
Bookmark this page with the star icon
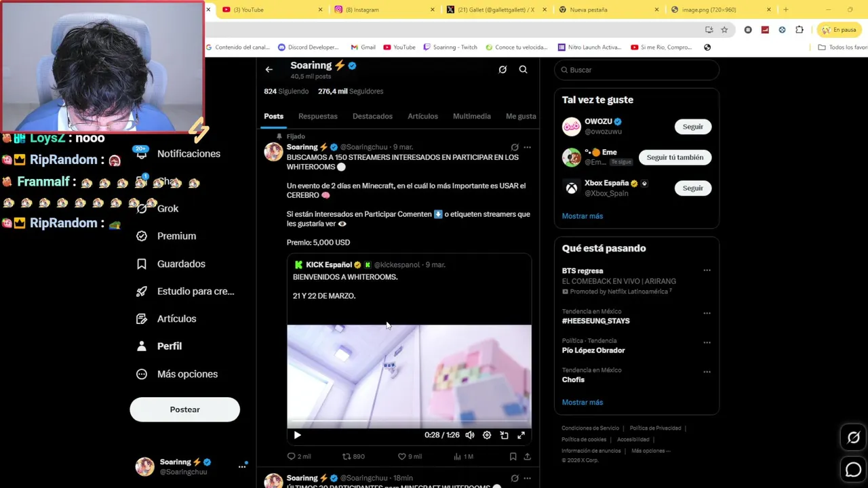724,30
